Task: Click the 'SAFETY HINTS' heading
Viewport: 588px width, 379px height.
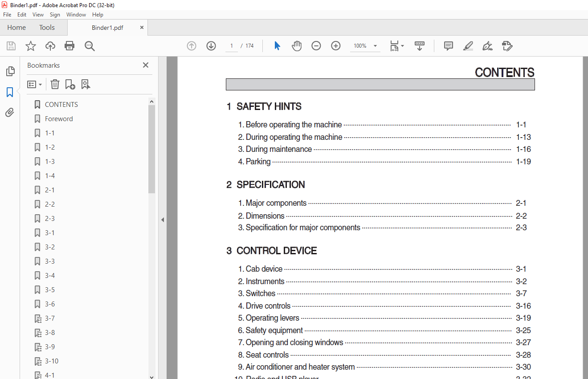Action: pos(269,106)
